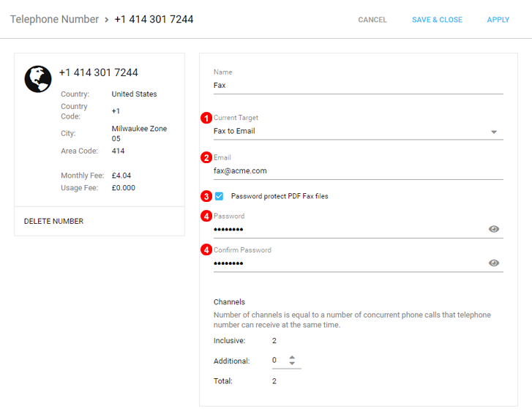Show the Password field using its eye icon
The image size is (532, 417).
click(x=494, y=229)
